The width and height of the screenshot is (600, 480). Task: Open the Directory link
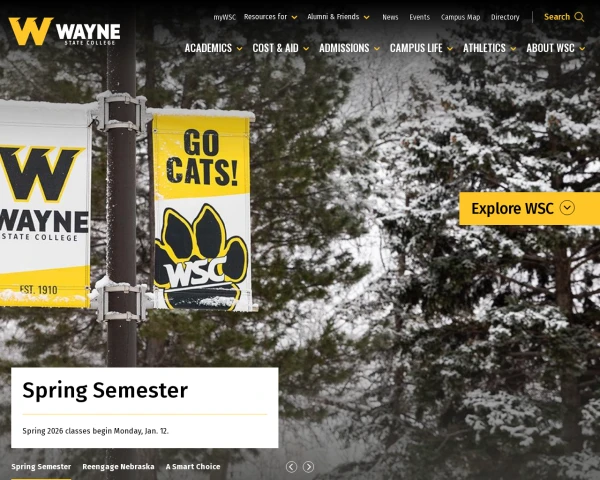pyautogui.click(x=505, y=17)
